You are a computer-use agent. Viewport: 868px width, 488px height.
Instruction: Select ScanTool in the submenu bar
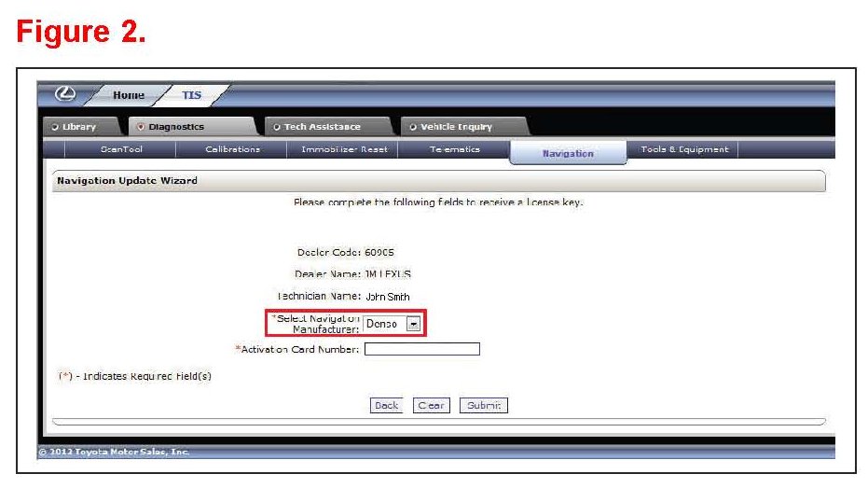click(x=121, y=149)
